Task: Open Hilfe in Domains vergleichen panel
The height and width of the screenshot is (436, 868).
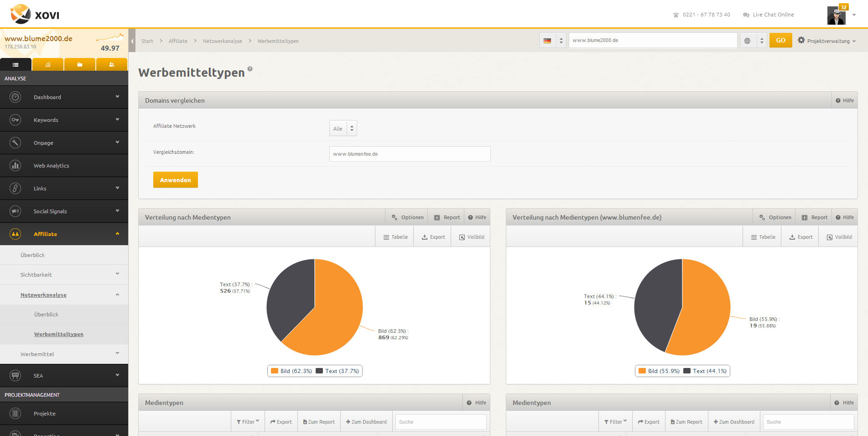Action: click(x=845, y=100)
